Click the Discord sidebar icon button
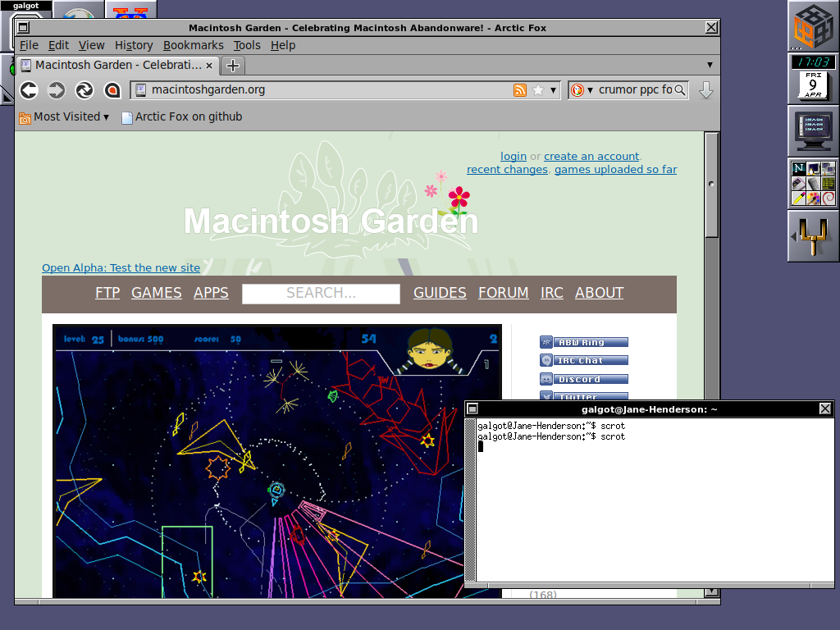This screenshot has width=840, height=630. point(583,379)
